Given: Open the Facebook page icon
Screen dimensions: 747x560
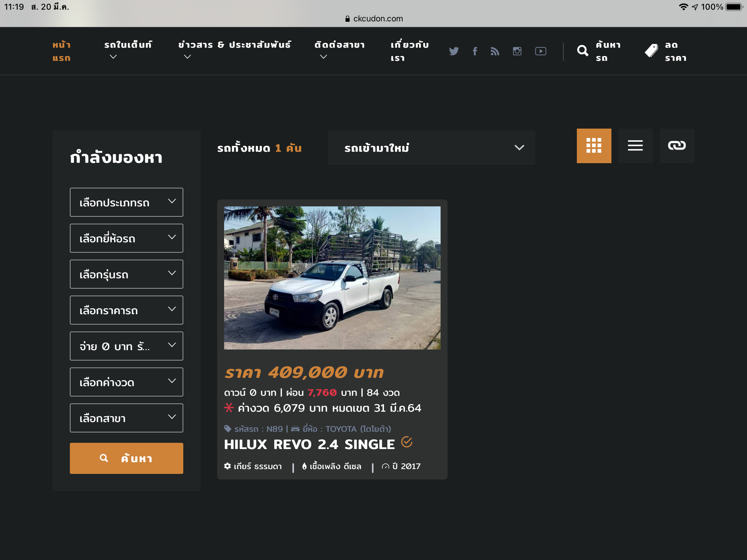Looking at the screenshot, I should click(x=475, y=51).
